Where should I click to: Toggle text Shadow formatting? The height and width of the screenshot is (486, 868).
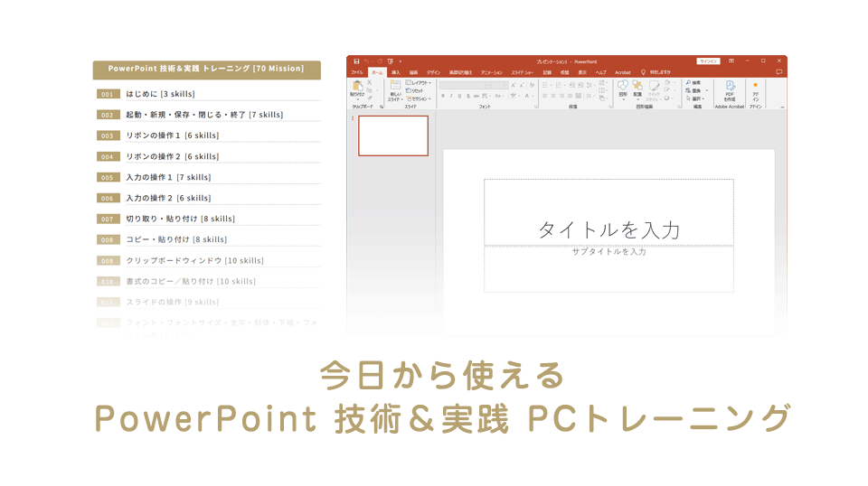tap(468, 96)
